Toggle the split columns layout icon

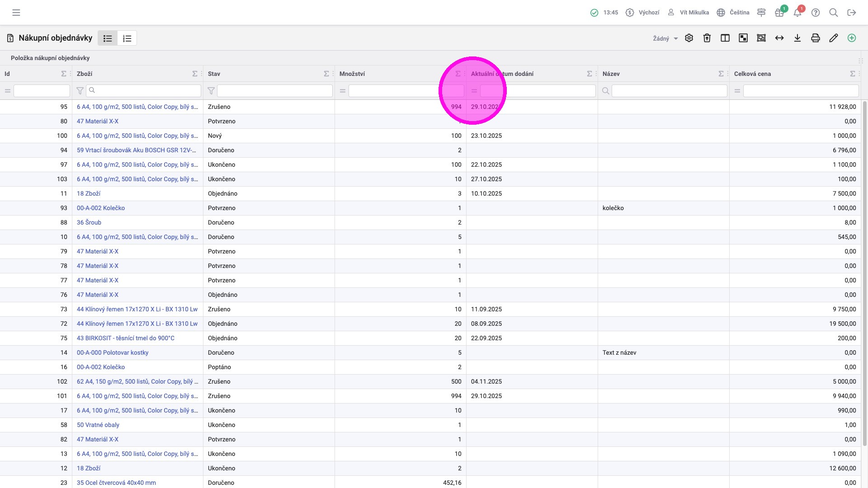point(725,38)
